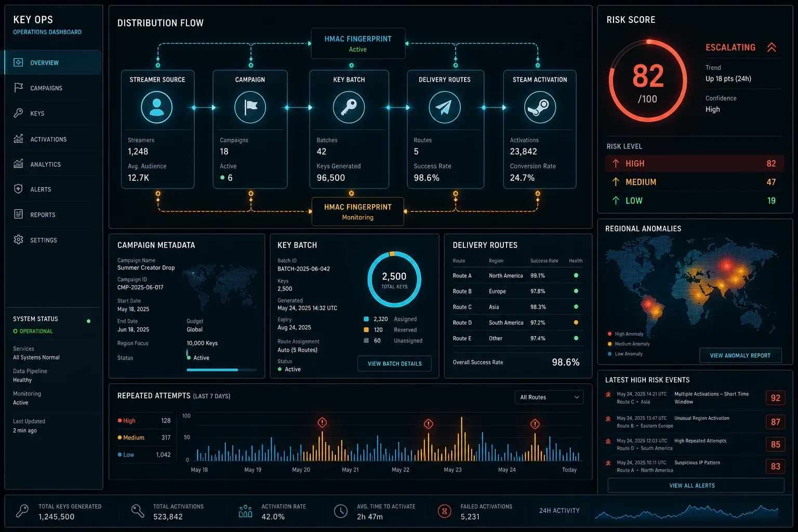Click the Settings gear icon in sidebar
This screenshot has height=532, width=798.
point(18,240)
